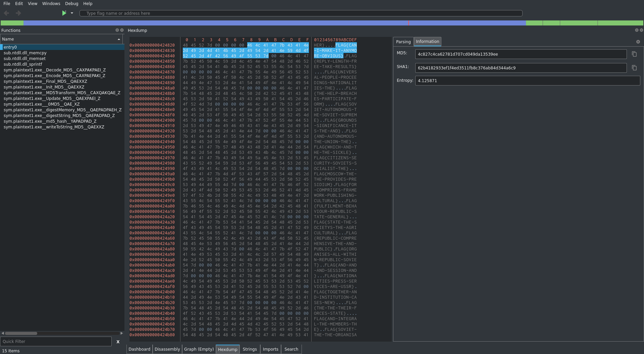This screenshot has width=644, height=354.
Task: Select the Decode_MD5 function
Action: click(x=62, y=70)
